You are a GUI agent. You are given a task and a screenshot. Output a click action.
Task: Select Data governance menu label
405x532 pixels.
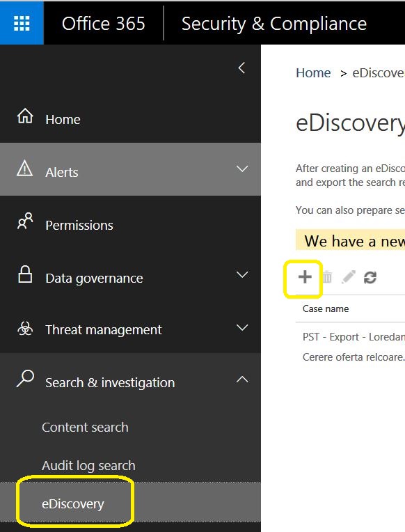click(x=95, y=279)
